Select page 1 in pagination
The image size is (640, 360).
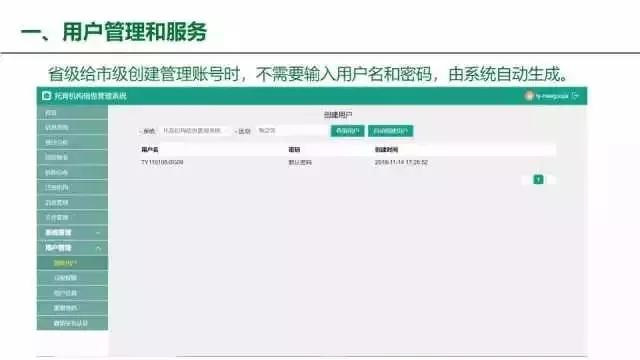tap(538, 179)
